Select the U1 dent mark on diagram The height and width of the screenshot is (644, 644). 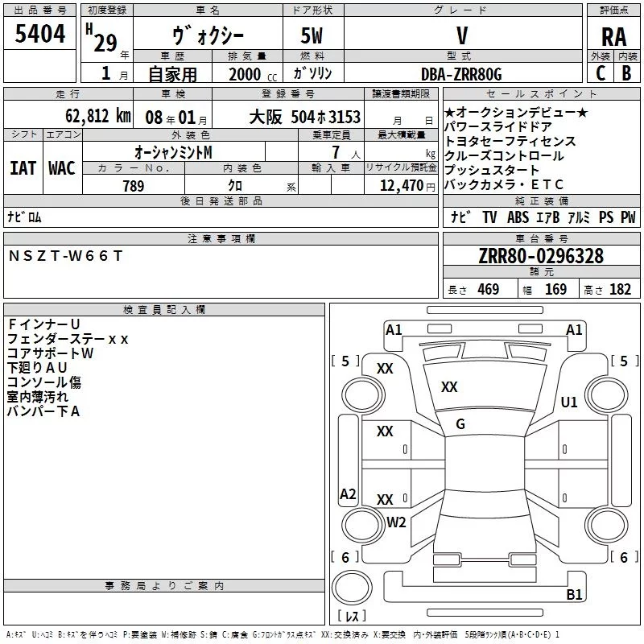point(569,402)
